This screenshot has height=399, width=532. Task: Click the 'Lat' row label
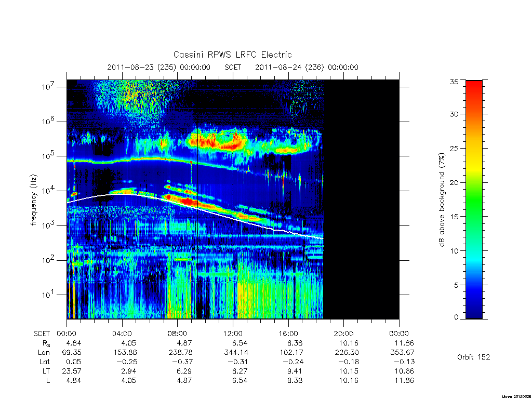coord(45,362)
